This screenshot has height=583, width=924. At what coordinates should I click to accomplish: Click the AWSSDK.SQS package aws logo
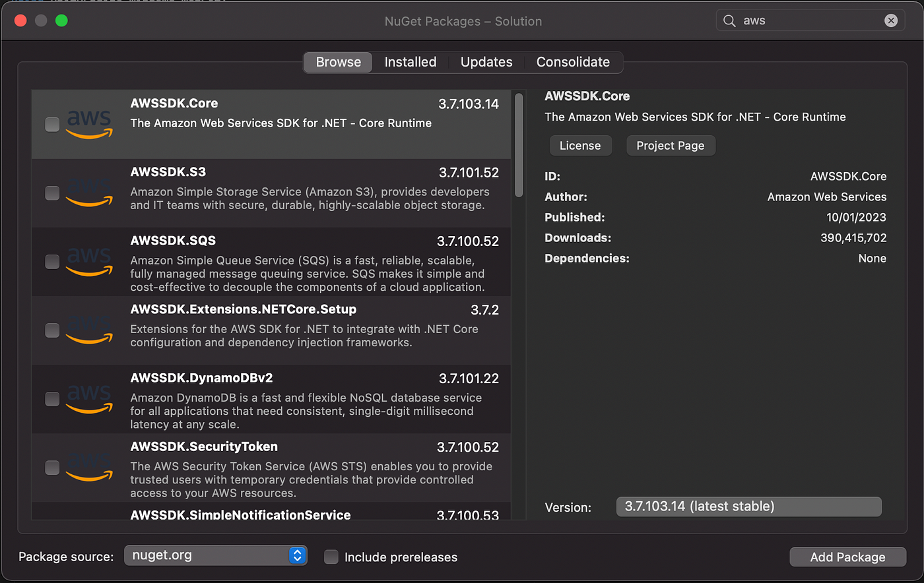(89, 261)
